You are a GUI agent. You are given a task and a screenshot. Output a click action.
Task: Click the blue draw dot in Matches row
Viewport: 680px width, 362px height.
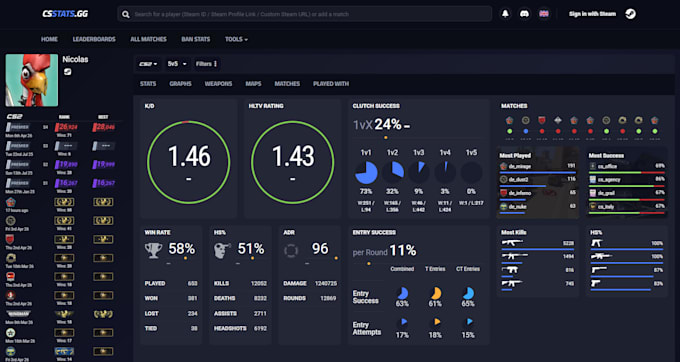[x=526, y=131]
